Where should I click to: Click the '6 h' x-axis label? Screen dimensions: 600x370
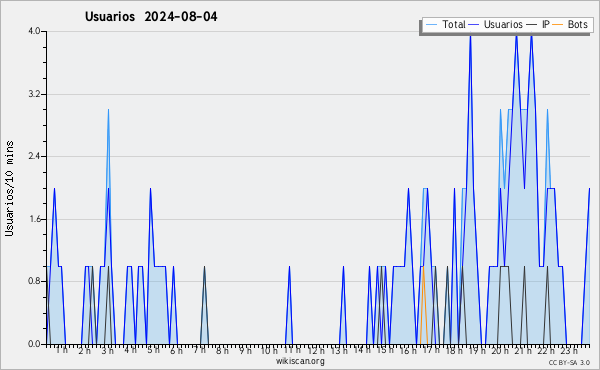point(176,350)
